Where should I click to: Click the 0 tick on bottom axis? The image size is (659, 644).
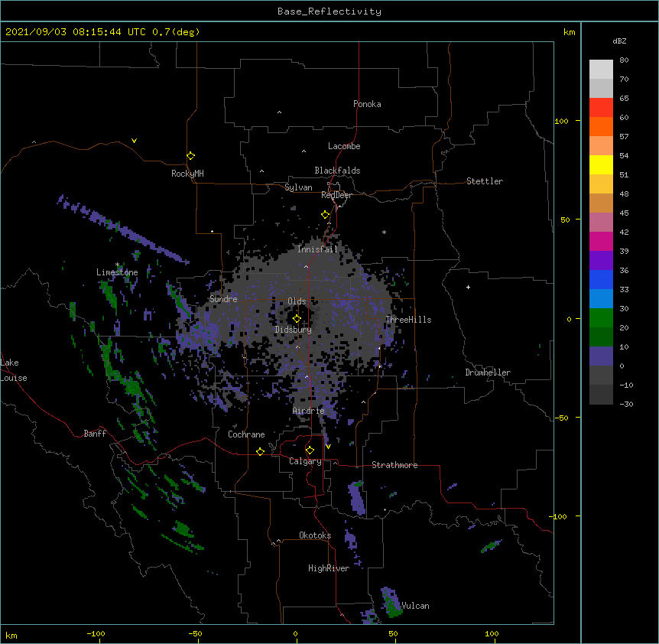pos(295,633)
